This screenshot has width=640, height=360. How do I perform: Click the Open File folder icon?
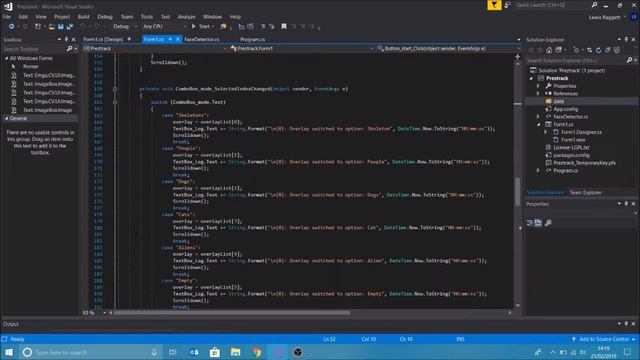51,27
